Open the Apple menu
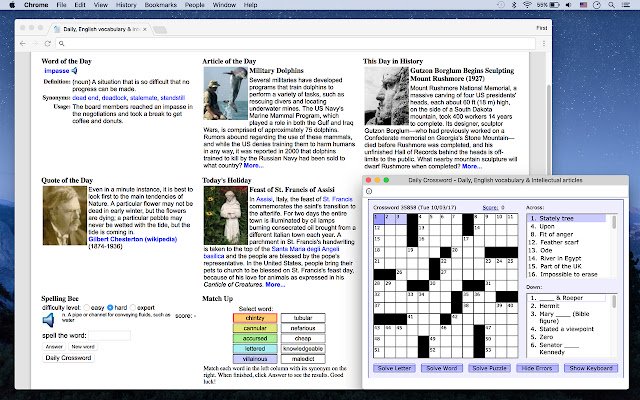Screen dimensions: 640x400 pyautogui.click(x=12, y=5)
